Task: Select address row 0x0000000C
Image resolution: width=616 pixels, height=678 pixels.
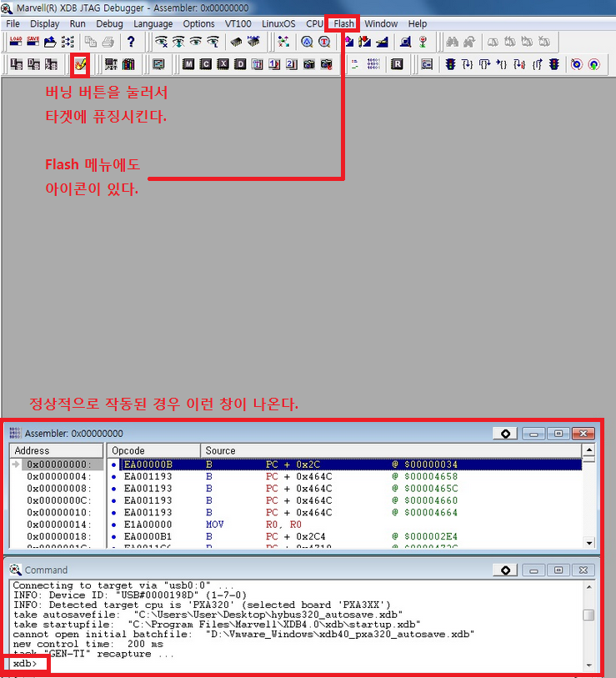Action: coord(59,500)
